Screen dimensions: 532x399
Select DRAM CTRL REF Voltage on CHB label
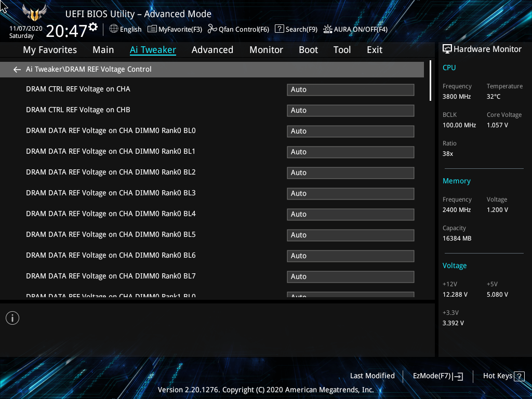coord(78,110)
